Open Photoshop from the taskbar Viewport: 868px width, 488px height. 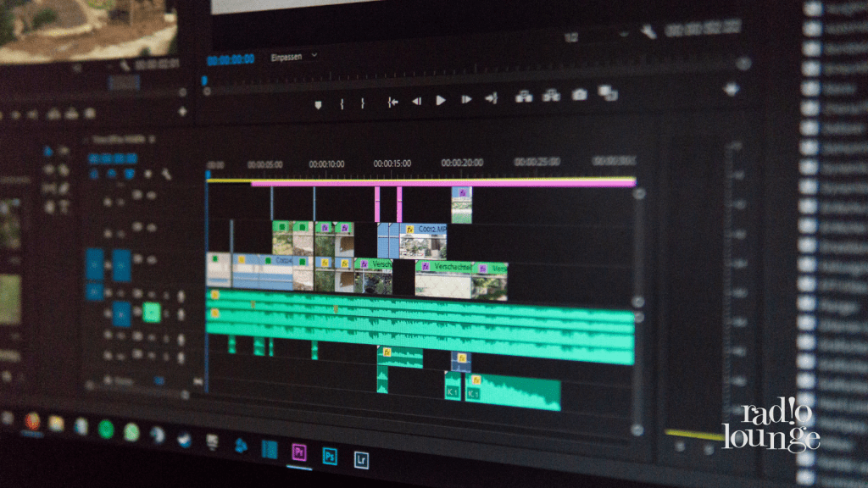point(329,456)
